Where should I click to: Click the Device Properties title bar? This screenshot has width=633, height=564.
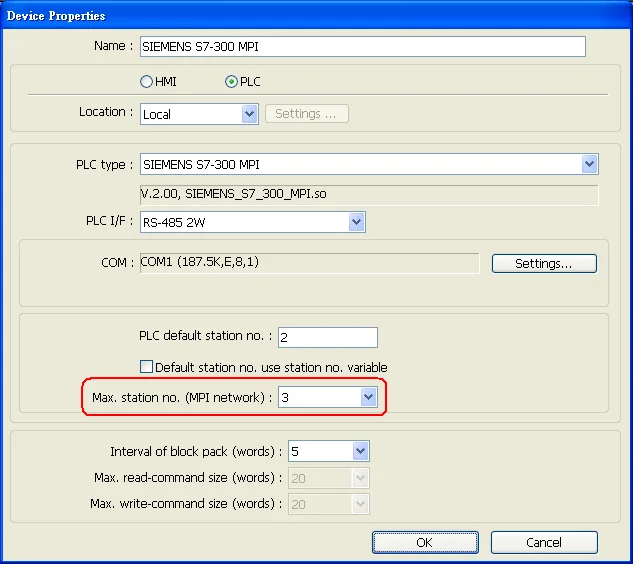pos(316,15)
